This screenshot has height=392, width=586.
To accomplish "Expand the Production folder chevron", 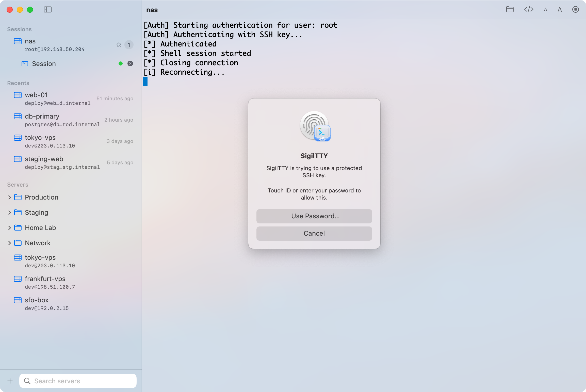I will coord(10,197).
